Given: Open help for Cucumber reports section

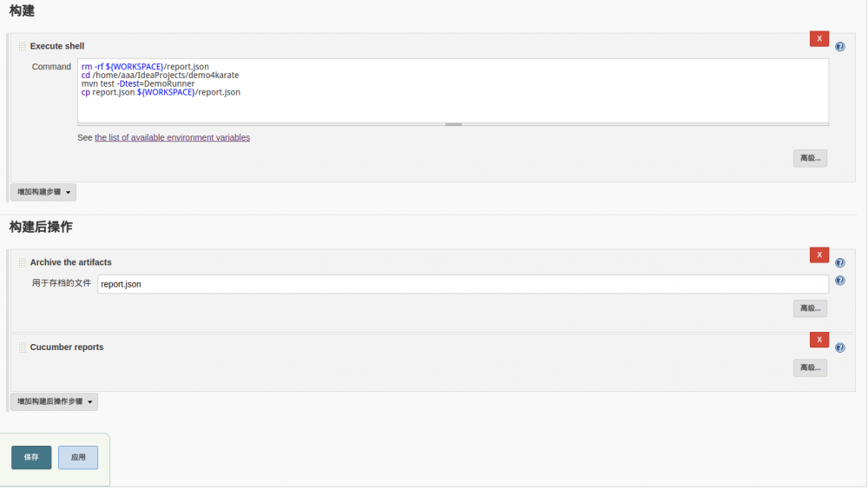Looking at the screenshot, I should 839,348.
